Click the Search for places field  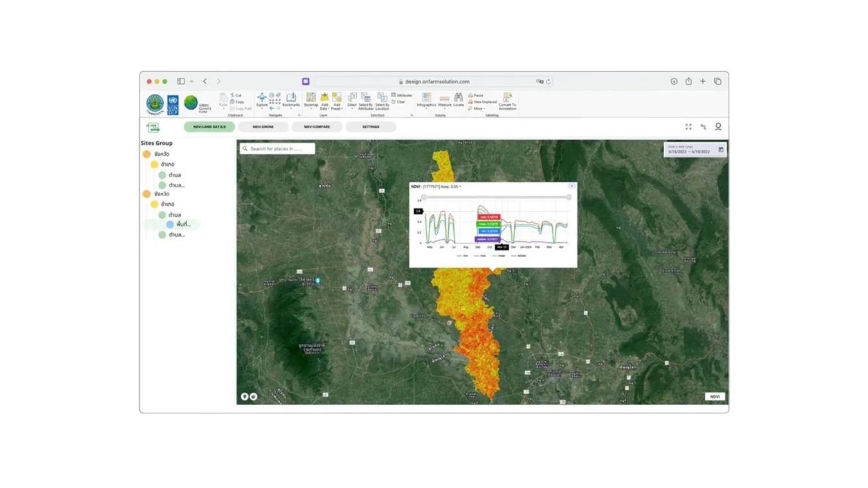(x=278, y=149)
